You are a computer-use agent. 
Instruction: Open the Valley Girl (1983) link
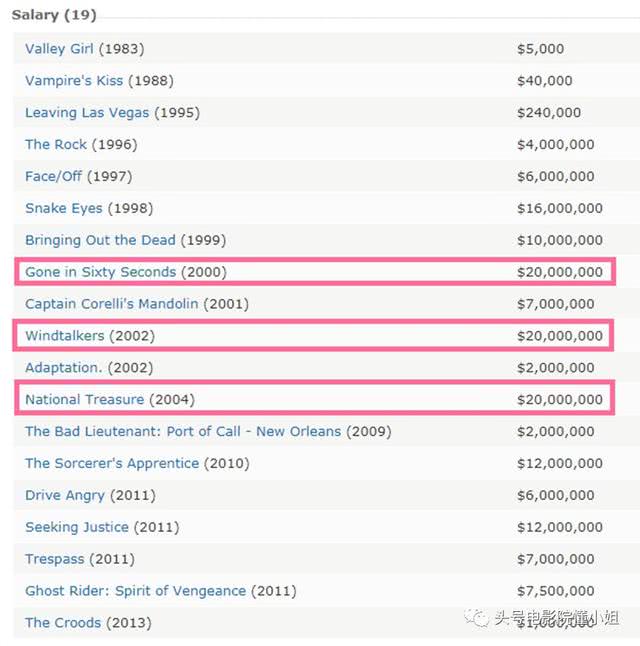tap(59, 49)
